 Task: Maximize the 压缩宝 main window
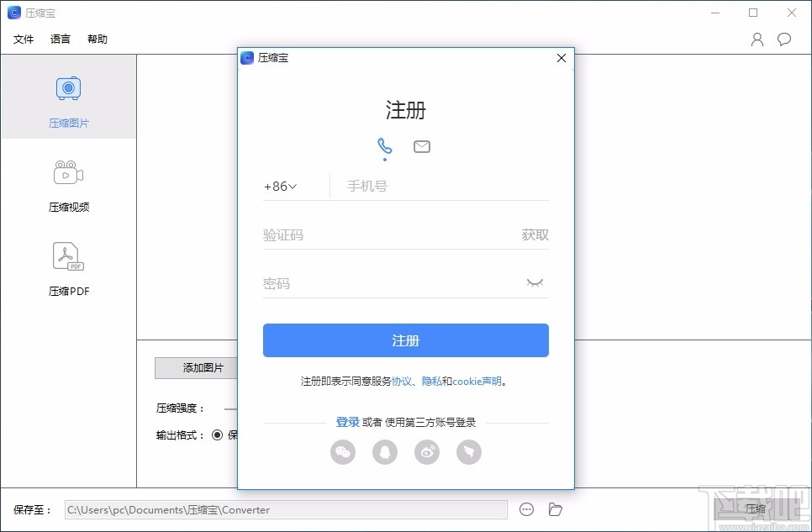click(x=753, y=13)
